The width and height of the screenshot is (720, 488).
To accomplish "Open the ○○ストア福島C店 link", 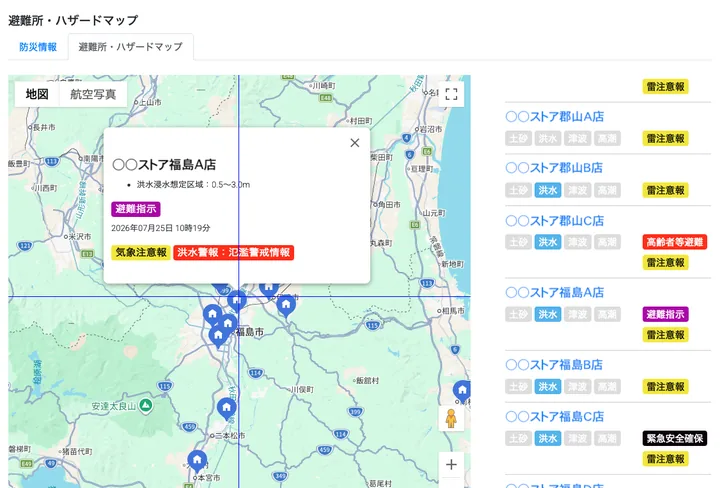I will [555, 417].
